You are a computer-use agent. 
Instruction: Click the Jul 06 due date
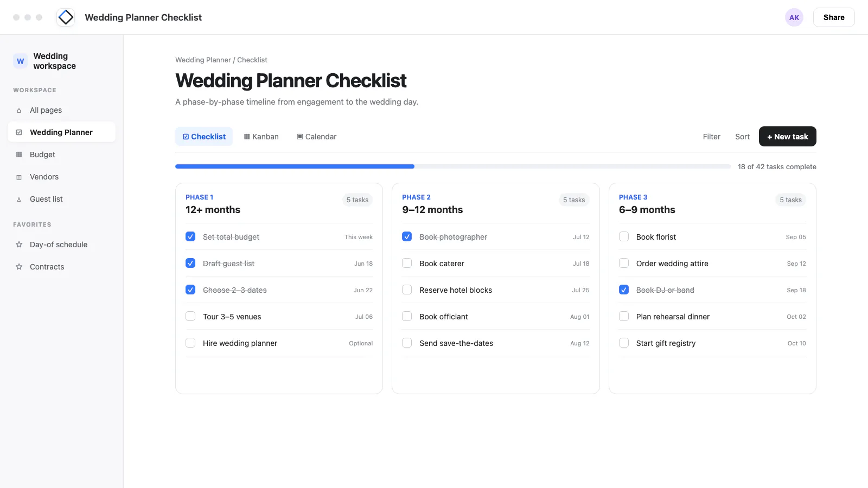(364, 317)
